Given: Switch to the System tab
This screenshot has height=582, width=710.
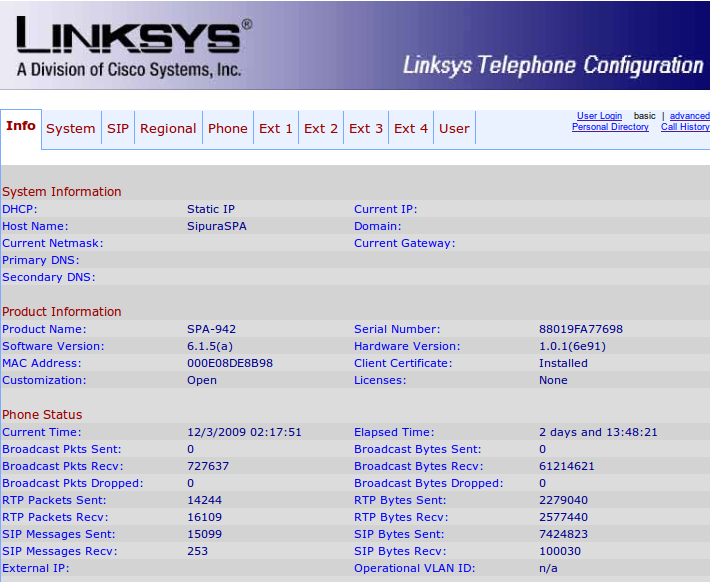Looking at the screenshot, I should (71, 129).
